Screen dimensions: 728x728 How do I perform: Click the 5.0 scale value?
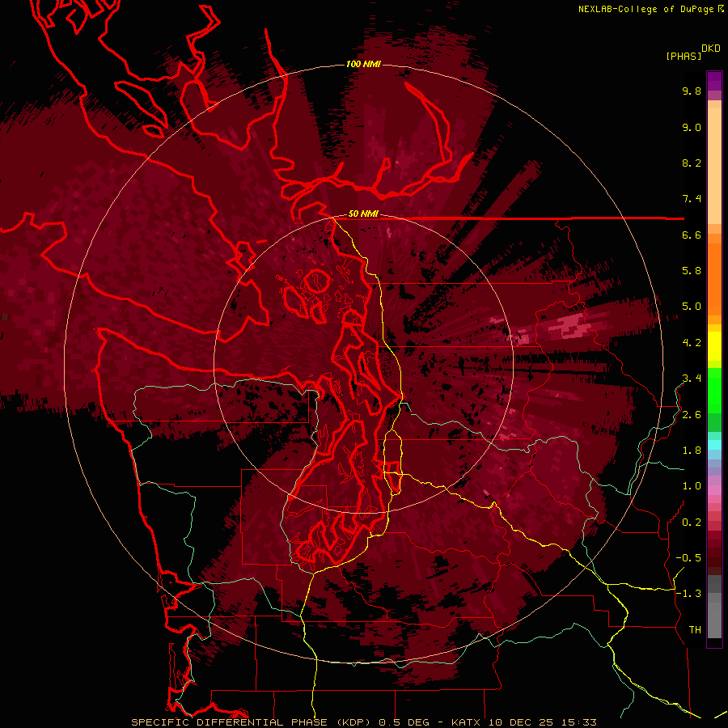[692, 307]
